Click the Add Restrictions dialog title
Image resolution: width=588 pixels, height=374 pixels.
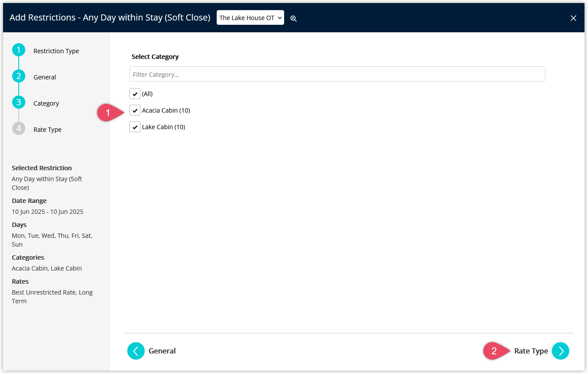click(x=110, y=17)
